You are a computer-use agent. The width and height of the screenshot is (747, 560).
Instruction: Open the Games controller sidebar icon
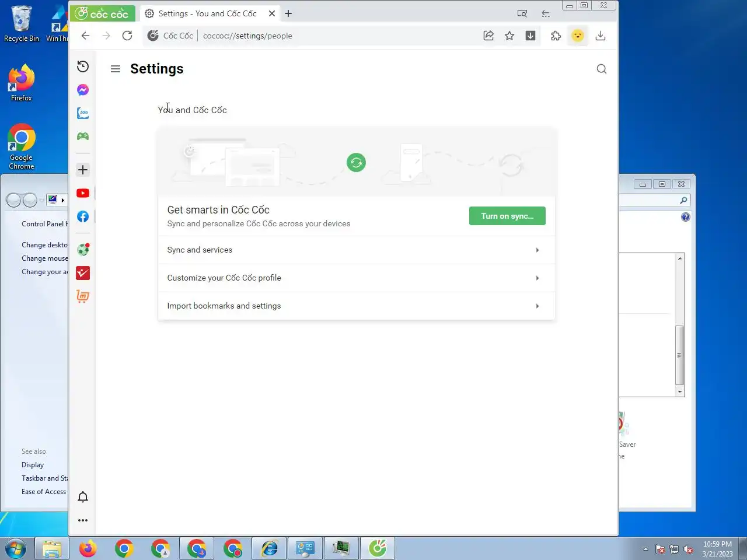coord(83,136)
